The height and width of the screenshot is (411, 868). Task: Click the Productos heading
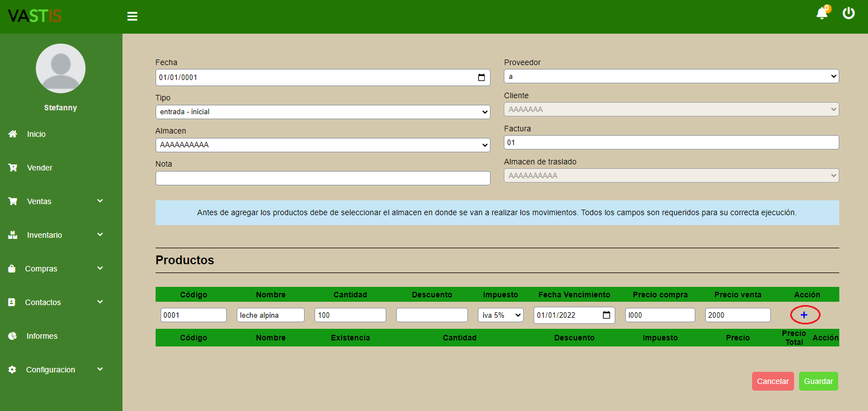pos(185,260)
